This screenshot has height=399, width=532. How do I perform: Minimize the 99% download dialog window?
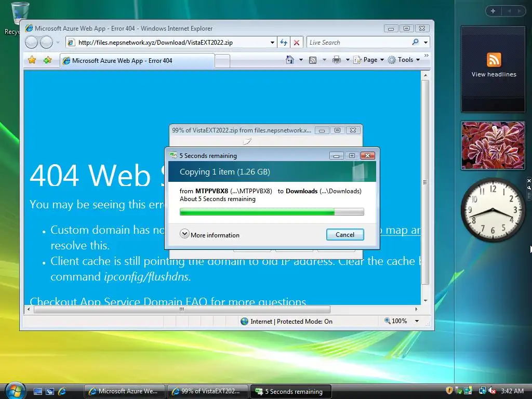322,130
